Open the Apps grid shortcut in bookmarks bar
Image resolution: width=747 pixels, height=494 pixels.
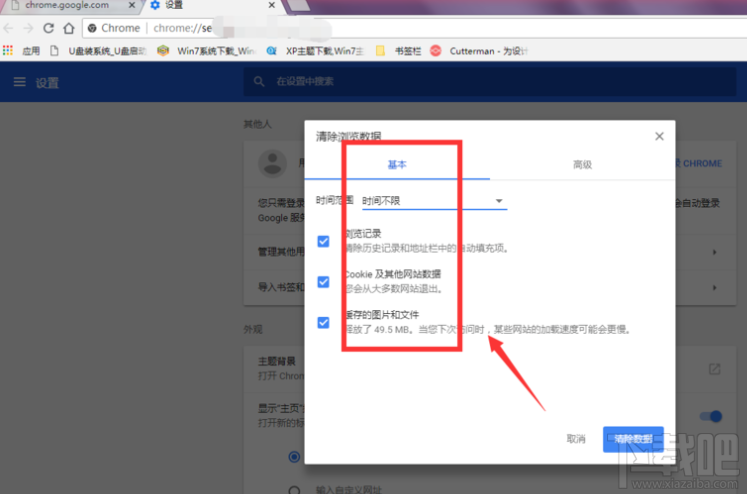coord(9,50)
